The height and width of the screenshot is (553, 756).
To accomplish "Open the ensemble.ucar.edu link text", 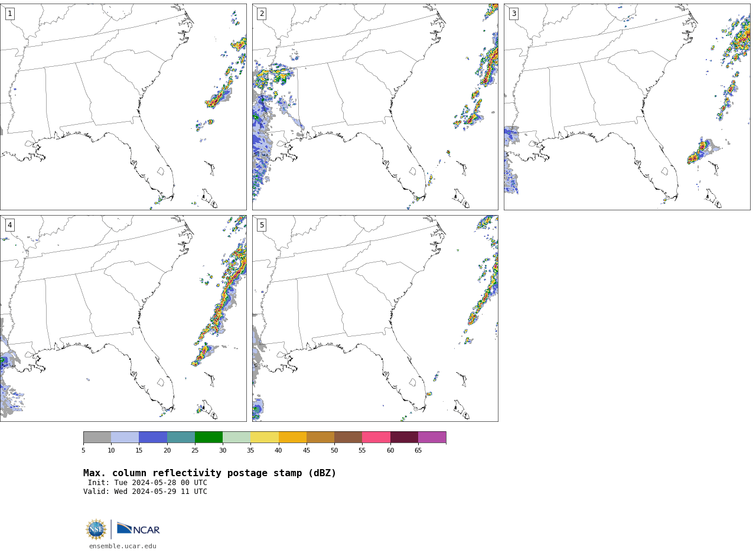I will point(123,547).
